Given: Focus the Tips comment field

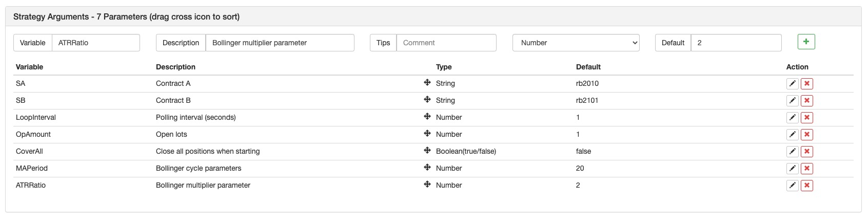Looking at the screenshot, I should click(446, 43).
